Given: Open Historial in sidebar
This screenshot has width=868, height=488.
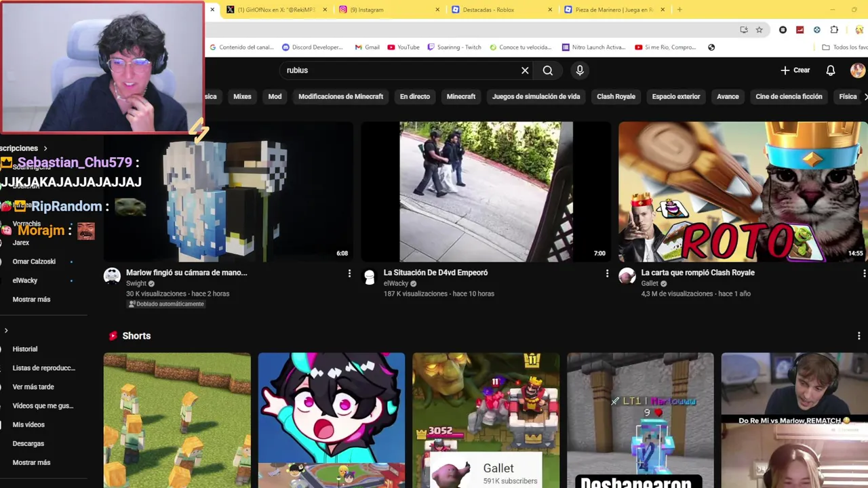Looking at the screenshot, I should point(25,349).
